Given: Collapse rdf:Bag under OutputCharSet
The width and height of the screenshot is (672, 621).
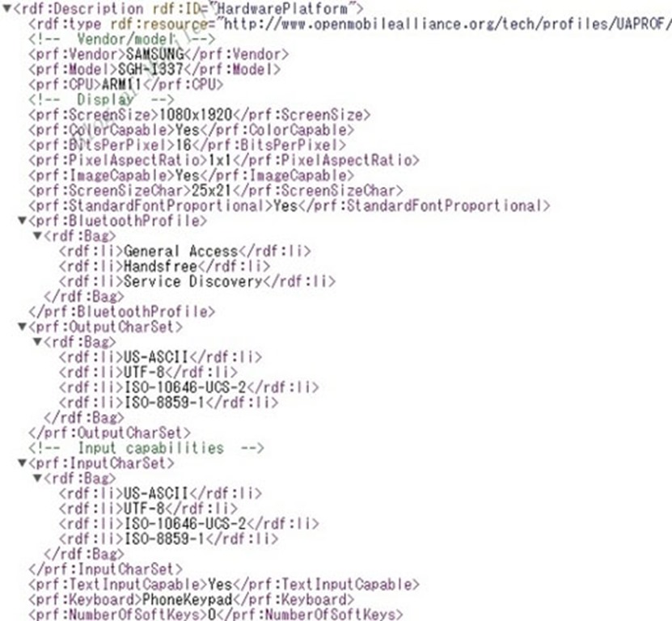Looking at the screenshot, I should 38,341.
